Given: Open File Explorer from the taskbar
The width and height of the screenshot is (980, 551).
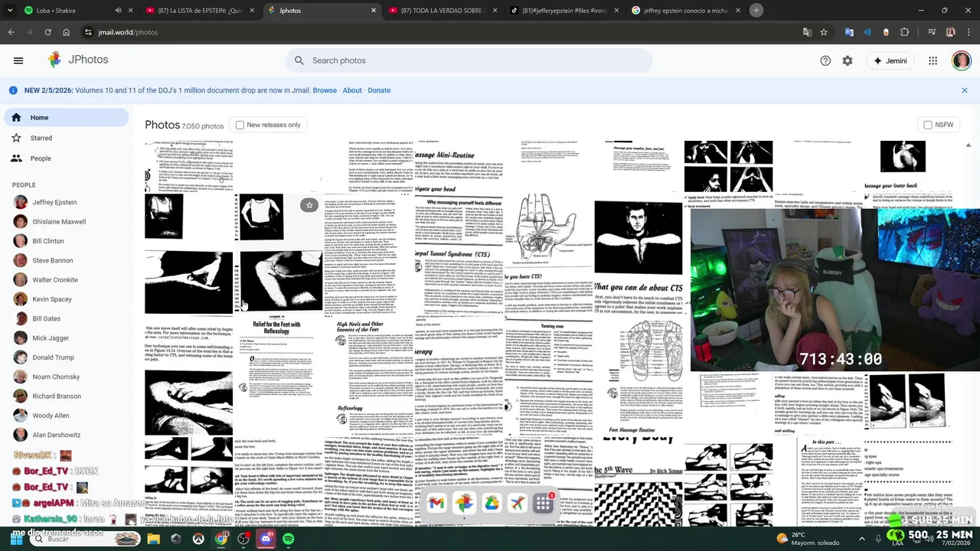Looking at the screenshot, I should (153, 539).
